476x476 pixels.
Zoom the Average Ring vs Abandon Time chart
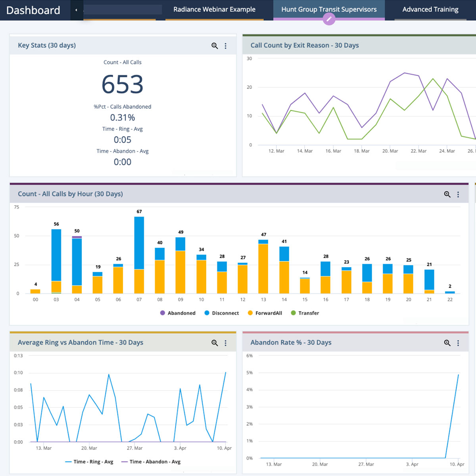215,343
